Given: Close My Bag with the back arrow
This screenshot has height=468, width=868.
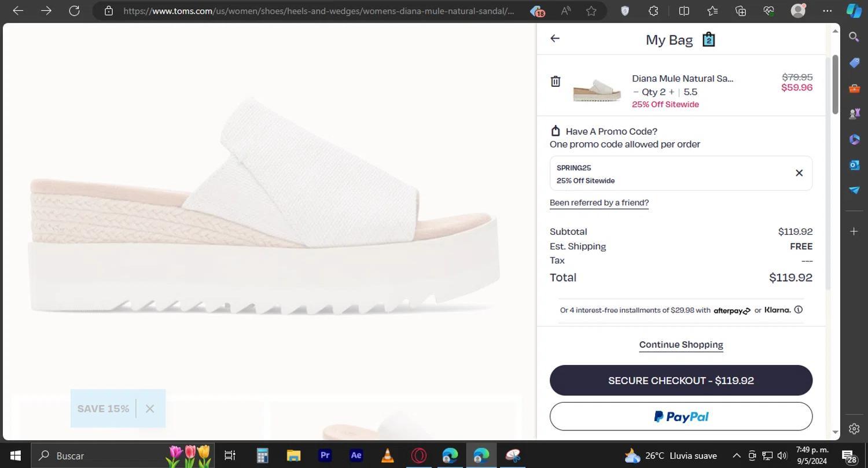Looking at the screenshot, I should 555,38.
